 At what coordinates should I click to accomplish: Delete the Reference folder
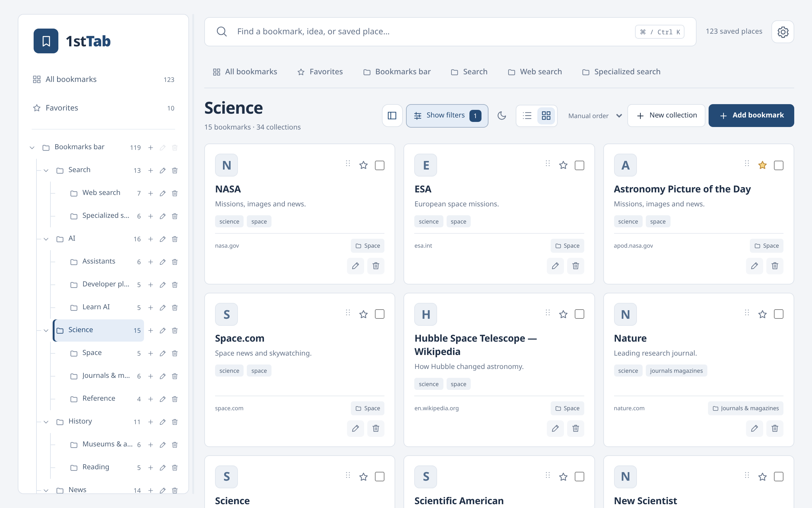(175, 399)
